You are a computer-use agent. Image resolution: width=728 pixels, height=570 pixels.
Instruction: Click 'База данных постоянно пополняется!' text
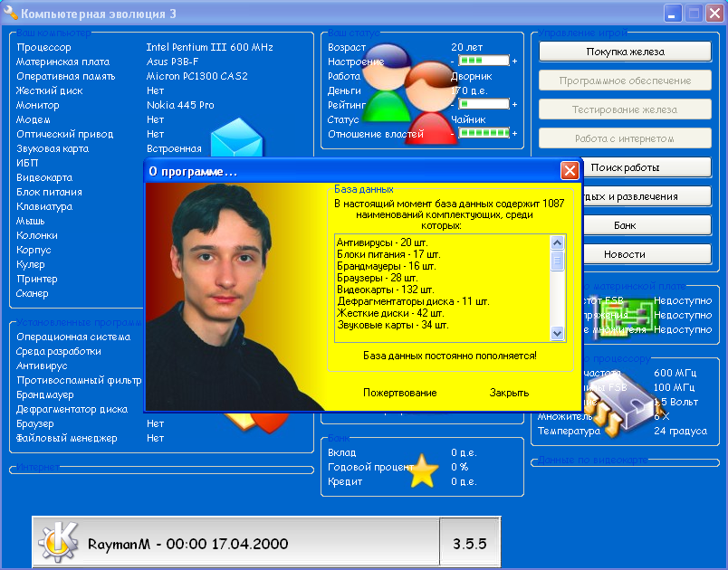coord(449,356)
